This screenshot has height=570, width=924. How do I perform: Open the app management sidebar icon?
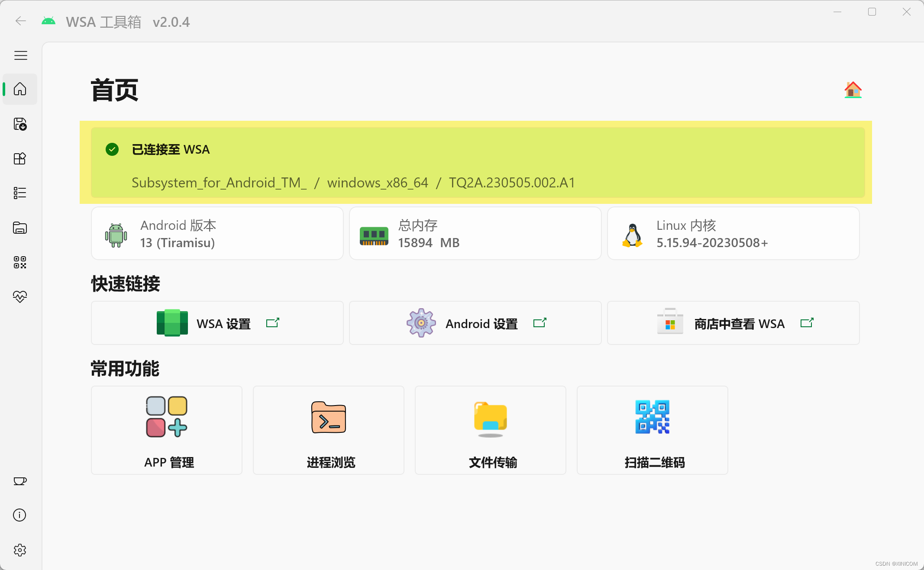[20, 158]
